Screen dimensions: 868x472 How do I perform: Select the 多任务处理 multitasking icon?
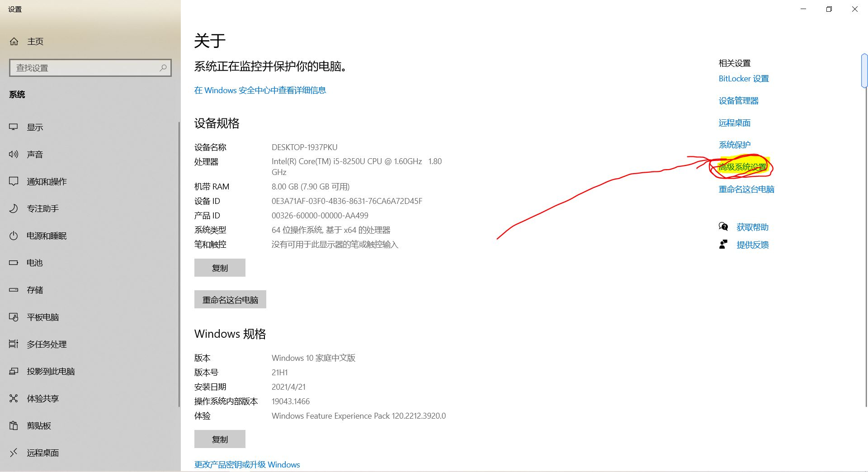click(x=14, y=344)
